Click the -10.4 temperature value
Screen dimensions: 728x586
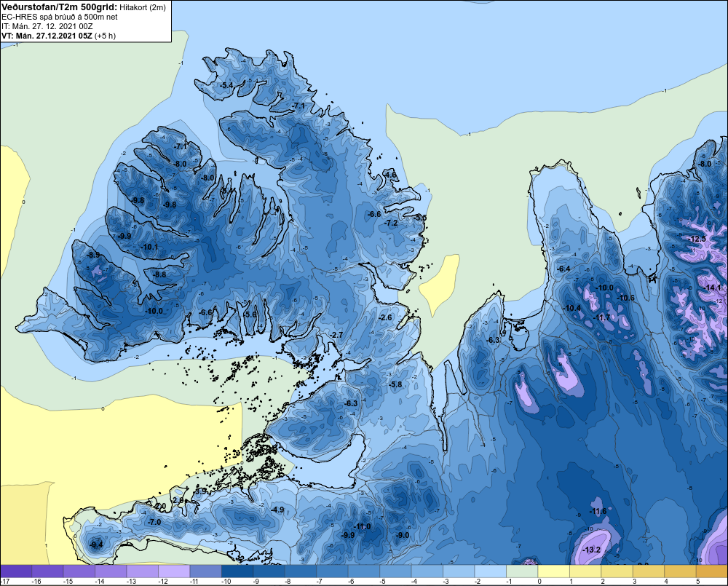tap(572, 308)
